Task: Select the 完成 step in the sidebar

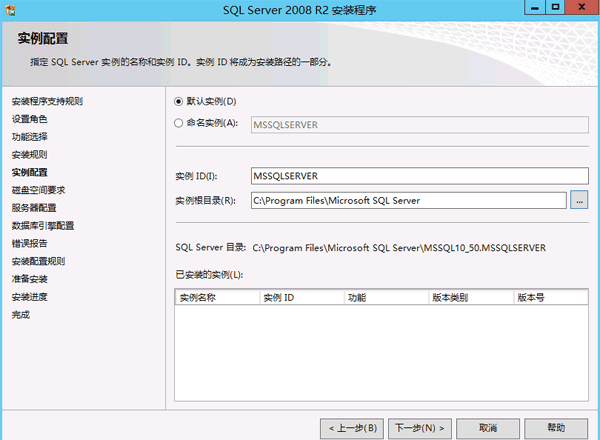Action: click(x=21, y=315)
